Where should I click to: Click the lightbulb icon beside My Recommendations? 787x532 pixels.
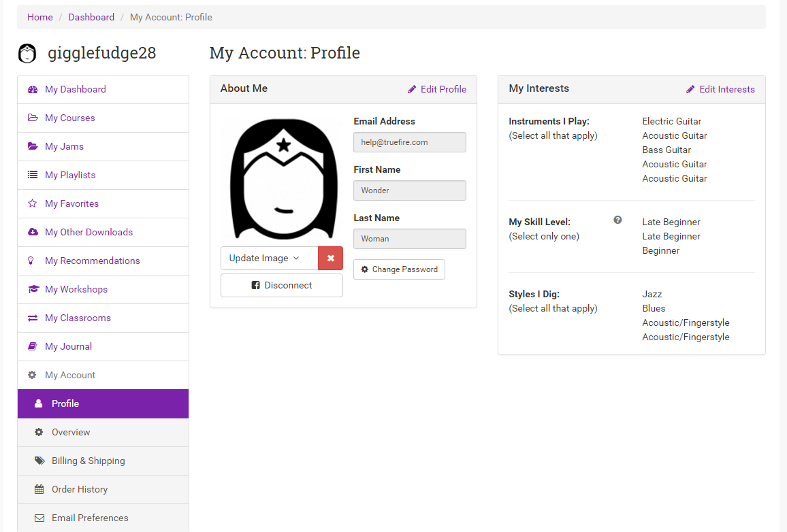tap(31, 261)
